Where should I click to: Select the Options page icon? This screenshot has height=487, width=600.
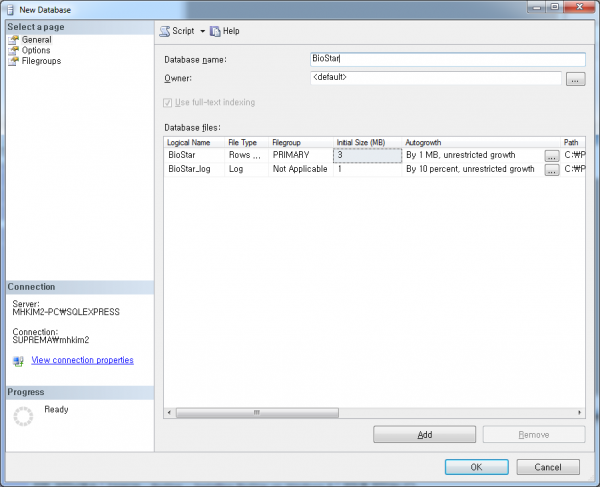pos(13,50)
